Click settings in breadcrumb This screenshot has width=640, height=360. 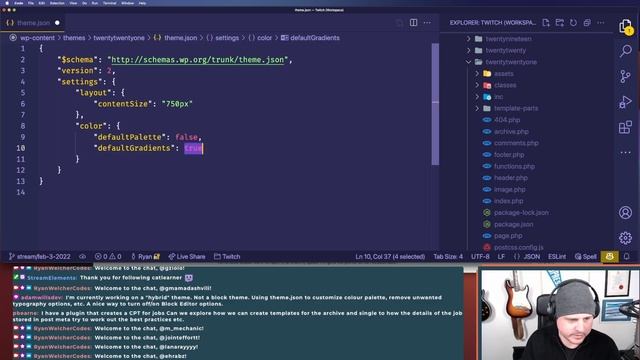click(x=227, y=38)
